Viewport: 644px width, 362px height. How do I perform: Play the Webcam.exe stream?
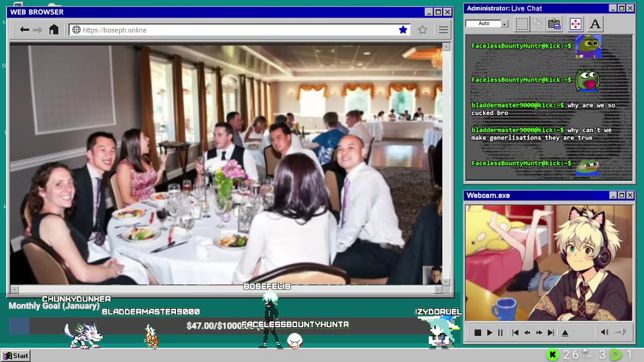489,333
